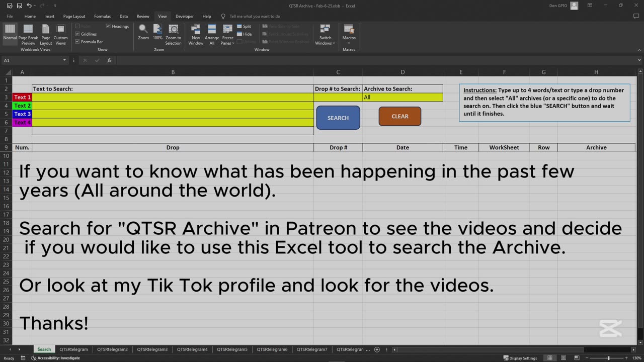Show more sheet tabs ellipsis
Viewport: 644px width, 362px height.
(x=368, y=349)
